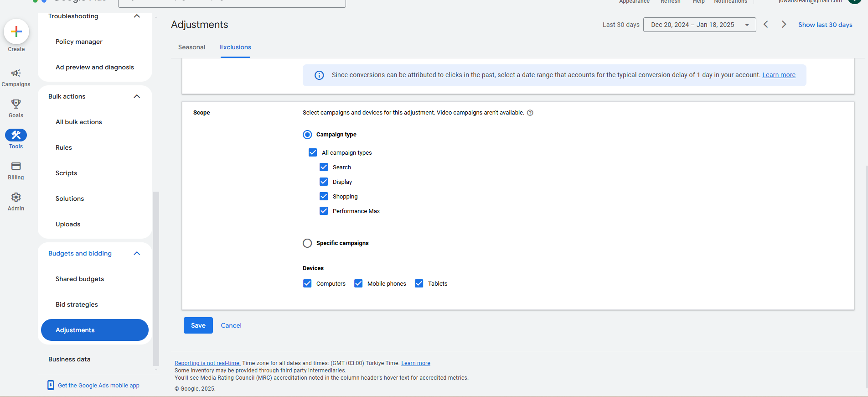Open the Goals trophy icon
The height and width of the screenshot is (397, 868).
click(x=16, y=104)
